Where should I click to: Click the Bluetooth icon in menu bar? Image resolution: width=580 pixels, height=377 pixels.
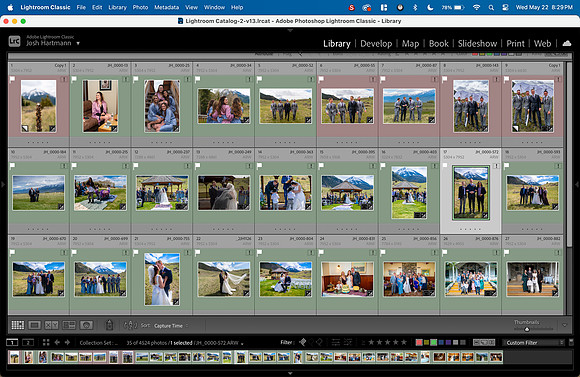415,7
